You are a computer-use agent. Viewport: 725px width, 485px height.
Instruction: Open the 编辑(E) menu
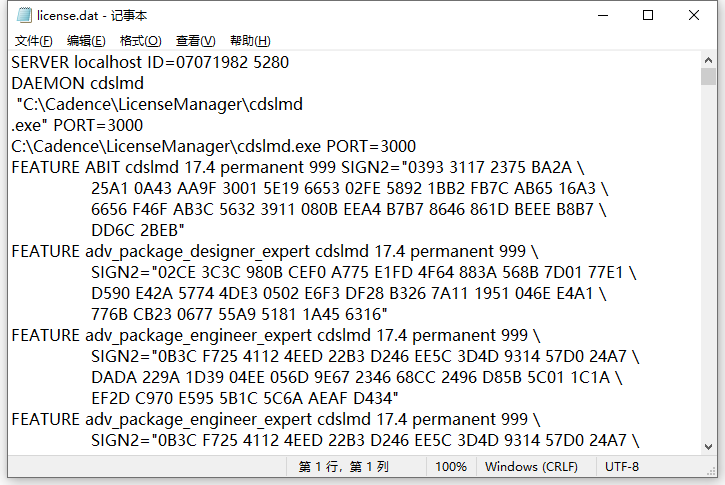click(86, 41)
